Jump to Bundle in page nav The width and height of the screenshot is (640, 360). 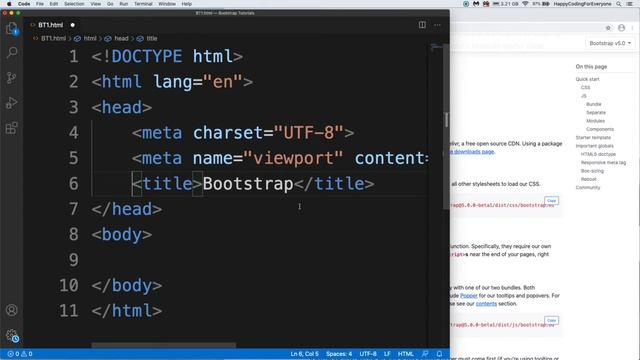click(593, 104)
